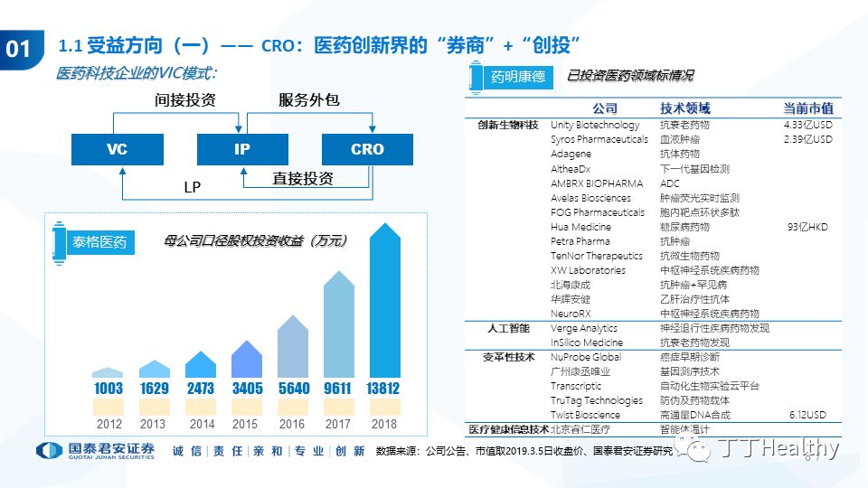The height and width of the screenshot is (488, 868).
Task: Click the Adagene company name
Action: tap(571, 154)
